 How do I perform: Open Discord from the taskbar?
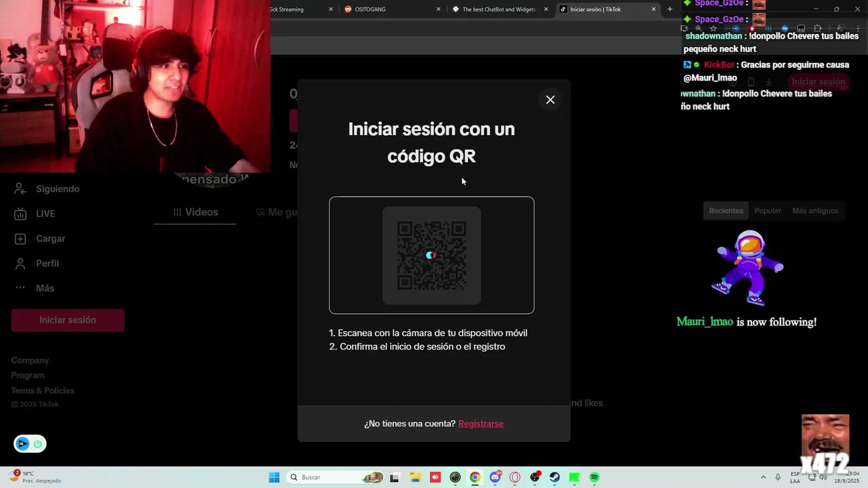495,477
